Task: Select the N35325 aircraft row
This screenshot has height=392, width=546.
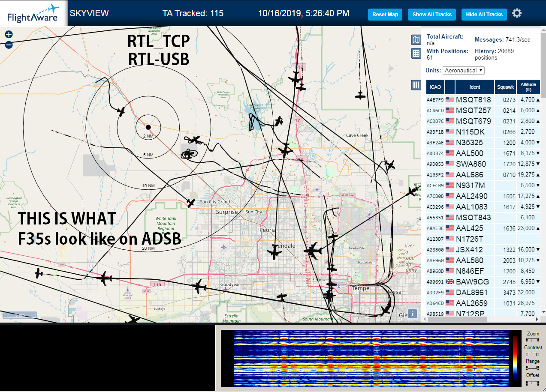Action: click(x=483, y=143)
